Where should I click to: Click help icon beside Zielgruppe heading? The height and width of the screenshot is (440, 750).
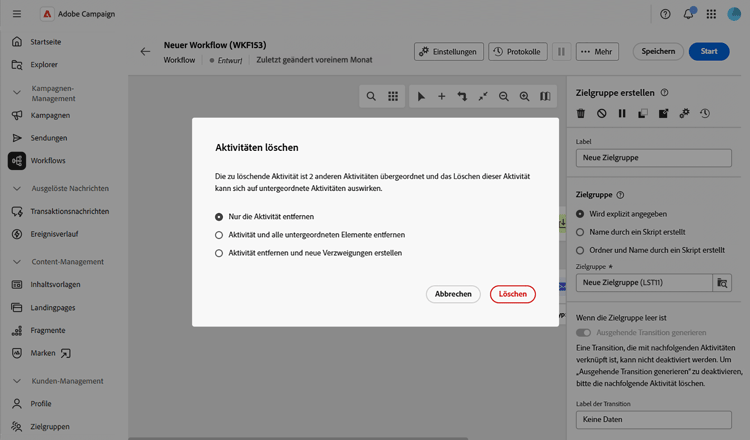tap(620, 195)
